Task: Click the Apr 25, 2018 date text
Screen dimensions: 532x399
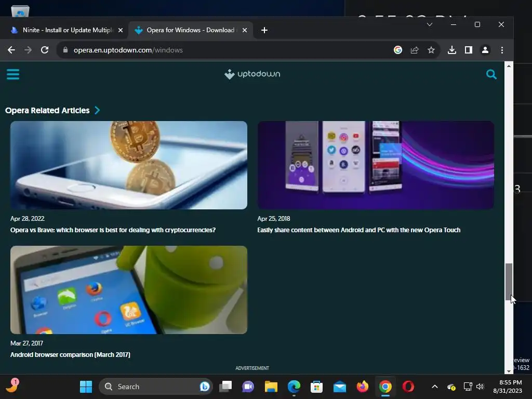Action: [274, 219]
